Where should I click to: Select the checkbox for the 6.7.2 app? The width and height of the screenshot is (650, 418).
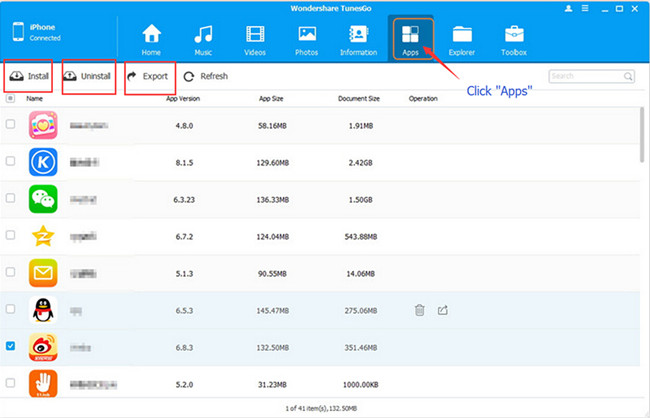(10, 235)
